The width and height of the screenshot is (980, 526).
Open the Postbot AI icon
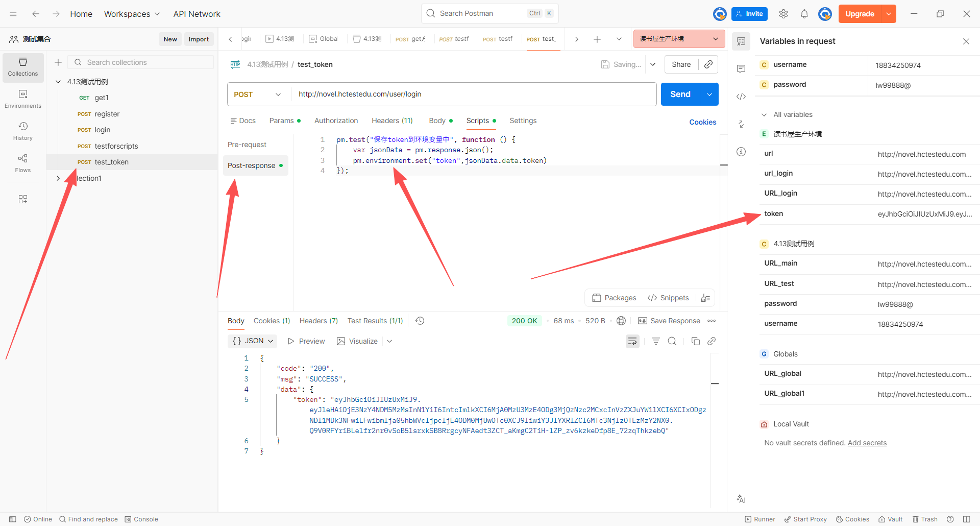click(x=741, y=499)
